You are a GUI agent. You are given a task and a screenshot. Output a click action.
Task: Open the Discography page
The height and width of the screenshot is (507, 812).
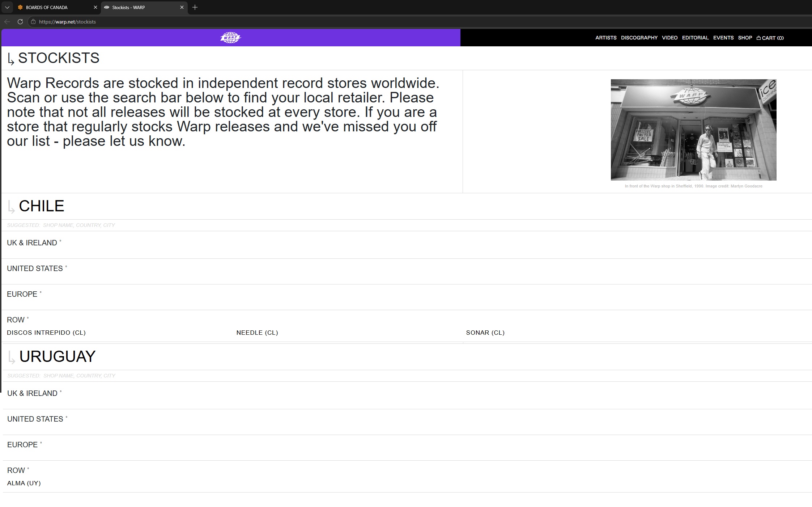[639, 38]
